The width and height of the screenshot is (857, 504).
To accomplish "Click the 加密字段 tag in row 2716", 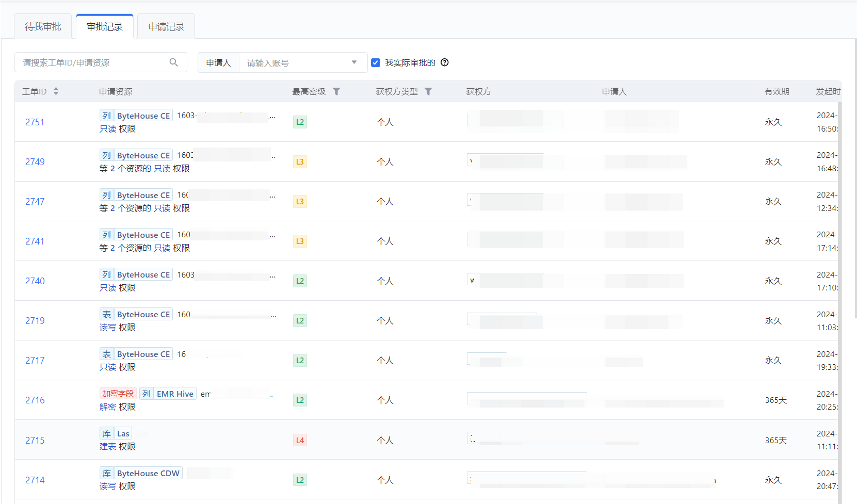I will pyautogui.click(x=118, y=394).
